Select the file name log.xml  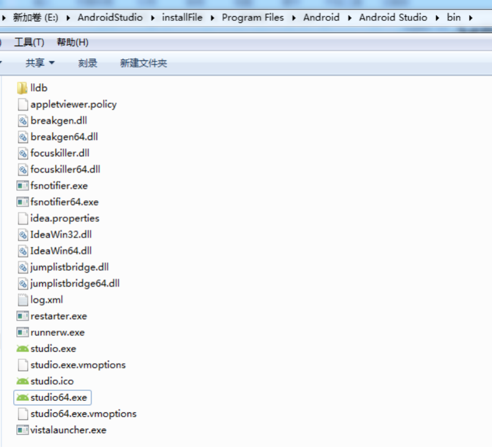(47, 300)
